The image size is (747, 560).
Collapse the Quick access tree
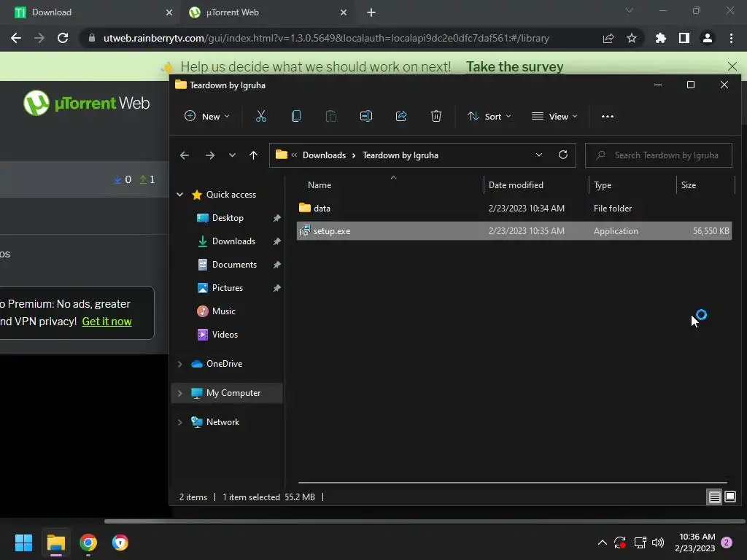point(180,194)
